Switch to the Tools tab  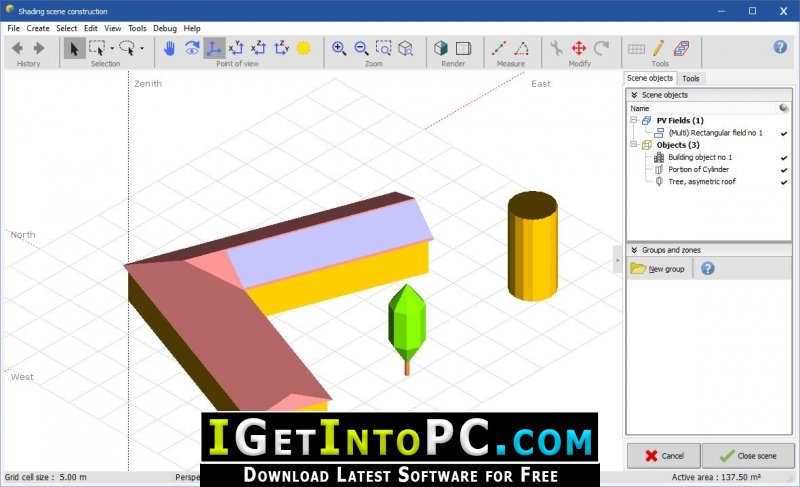691,79
